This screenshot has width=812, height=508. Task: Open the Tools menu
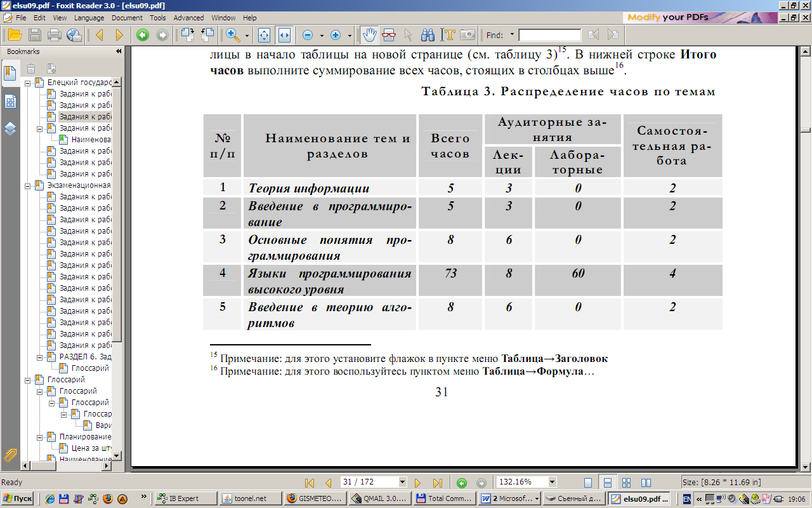tap(158, 18)
